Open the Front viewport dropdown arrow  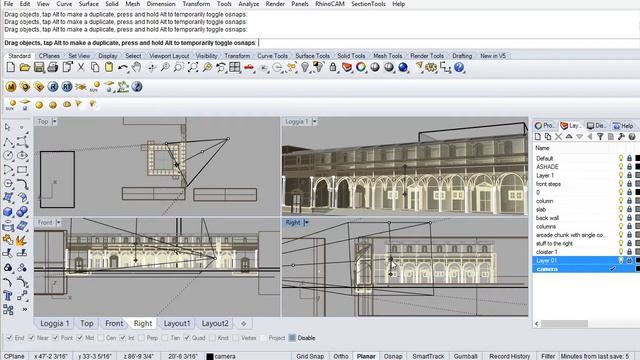coord(59,222)
